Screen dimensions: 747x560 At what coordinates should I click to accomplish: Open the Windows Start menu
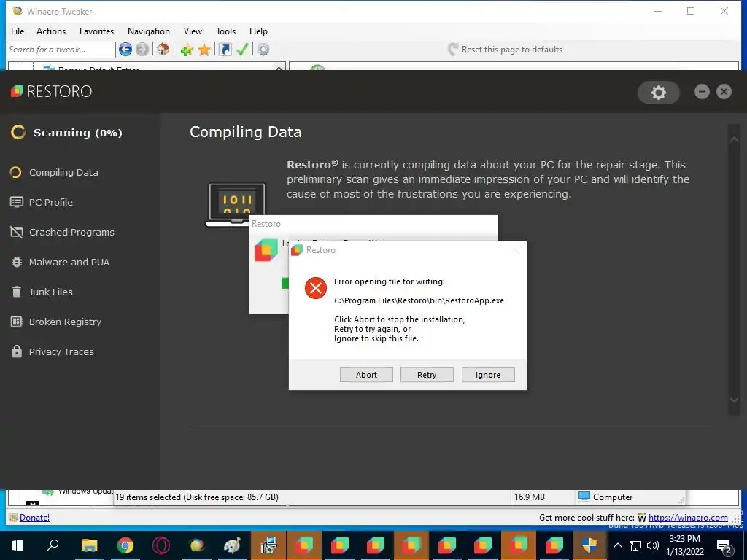tap(18, 545)
